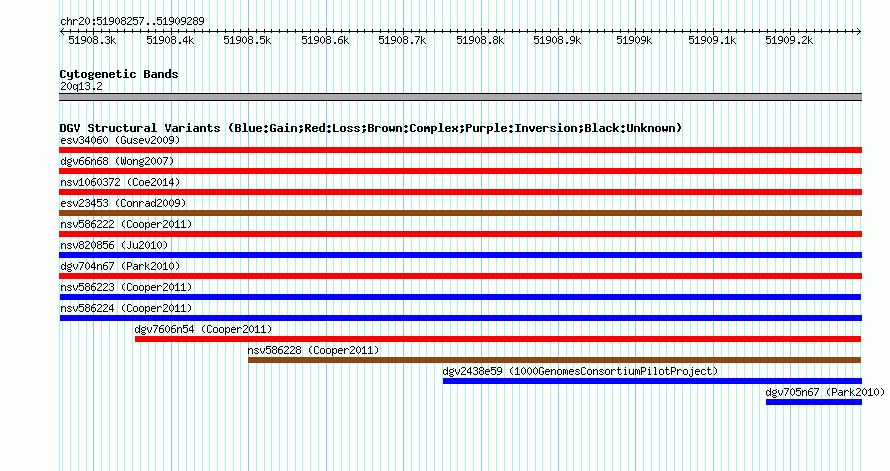Click the gray 20q13.2 cytogenetic band bar
The image size is (890, 471).
460,97
